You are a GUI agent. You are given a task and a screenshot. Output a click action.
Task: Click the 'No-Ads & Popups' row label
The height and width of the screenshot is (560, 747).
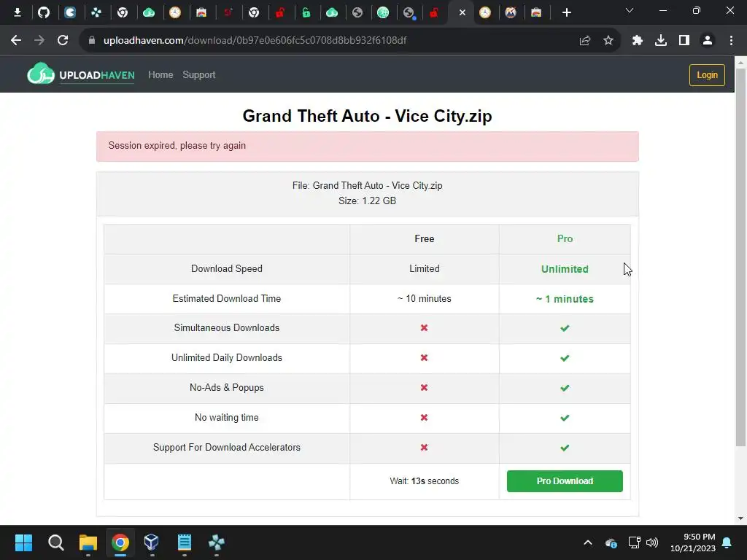coord(227,388)
